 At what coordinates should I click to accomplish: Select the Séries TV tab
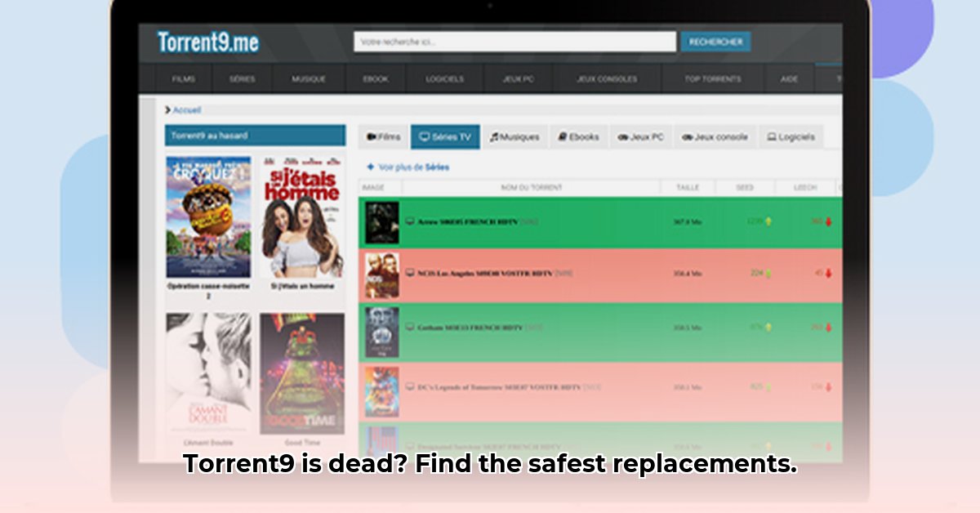(445, 137)
